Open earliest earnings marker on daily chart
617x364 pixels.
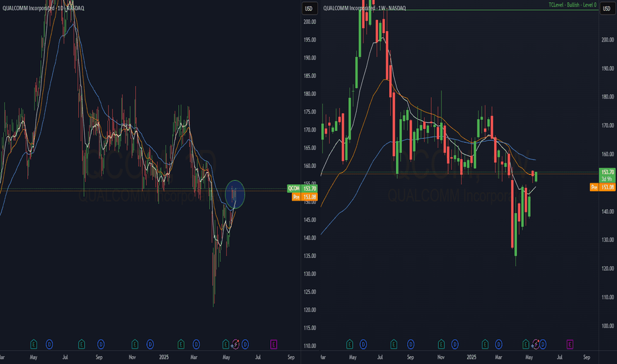point(34,344)
